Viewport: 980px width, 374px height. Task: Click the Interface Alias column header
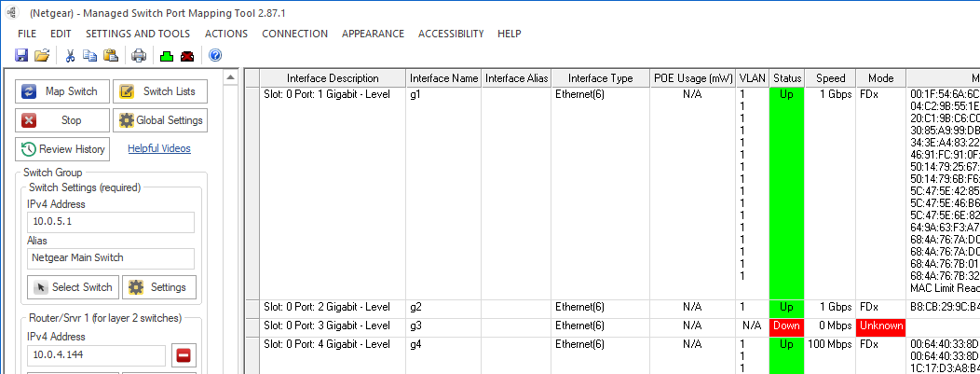coord(516,78)
